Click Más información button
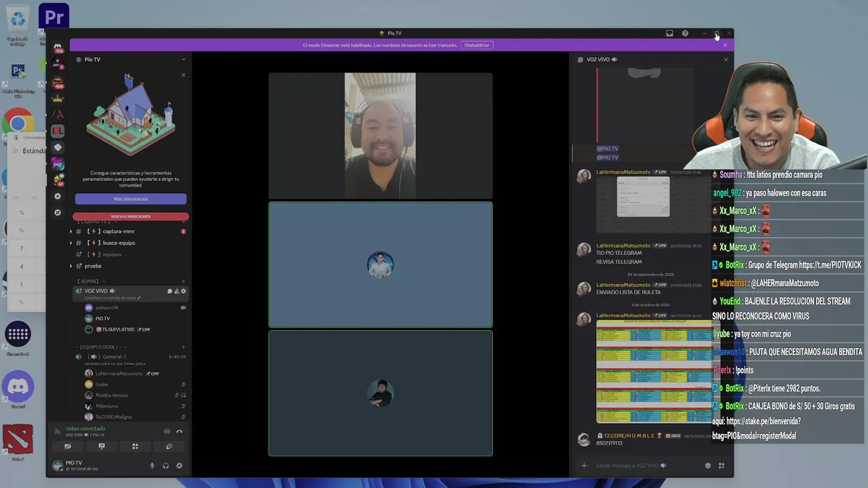Screen dimensions: 868x488 pyautogui.click(x=130, y=199)
